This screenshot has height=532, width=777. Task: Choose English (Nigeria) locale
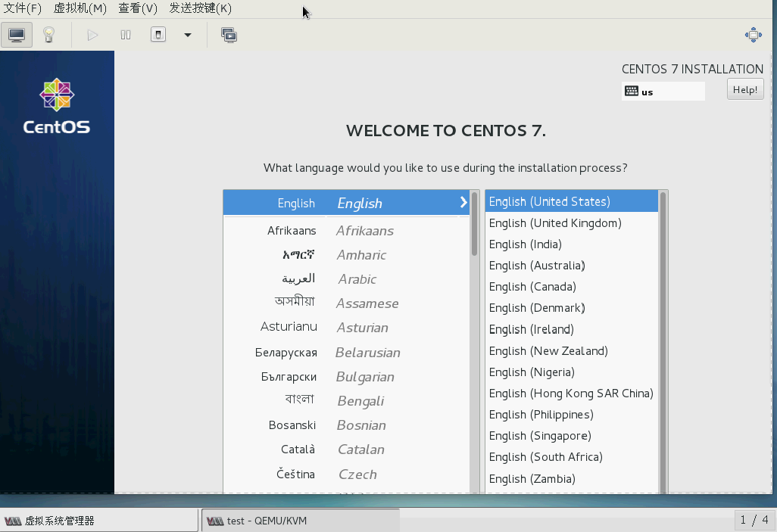(572, 372)
